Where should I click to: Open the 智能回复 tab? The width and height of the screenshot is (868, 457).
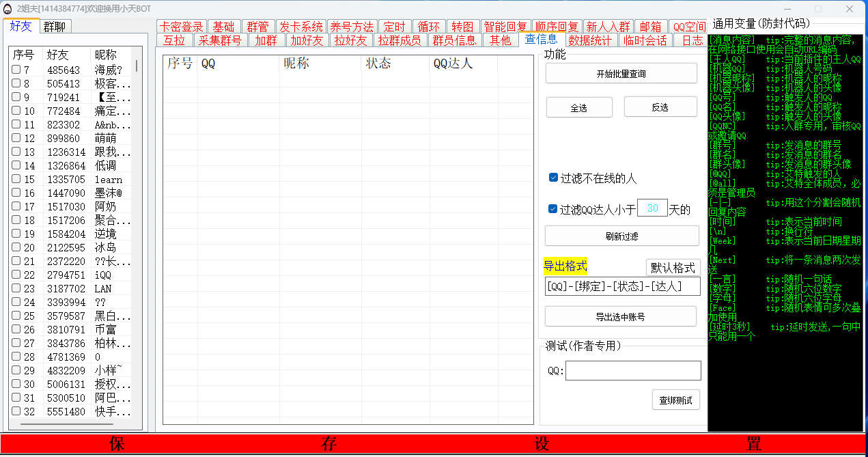(505, 27)
